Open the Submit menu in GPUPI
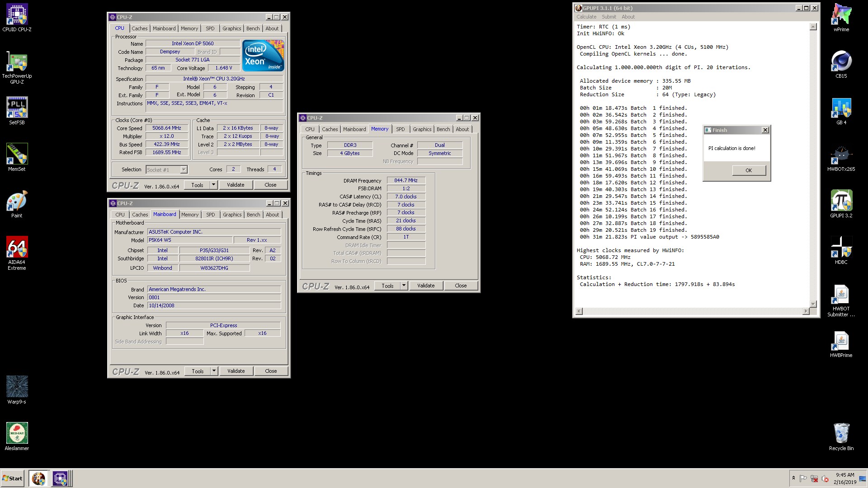 609,17
